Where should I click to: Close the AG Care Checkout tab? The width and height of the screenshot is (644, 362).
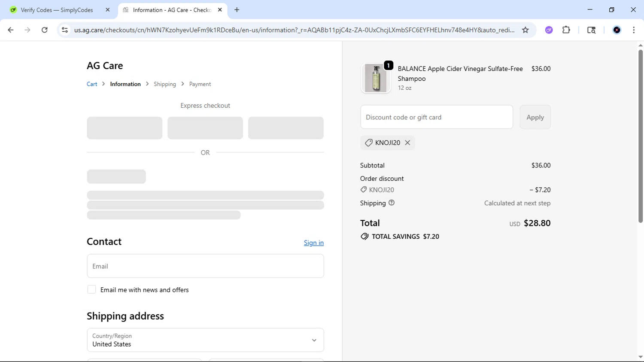pos(220,10)
